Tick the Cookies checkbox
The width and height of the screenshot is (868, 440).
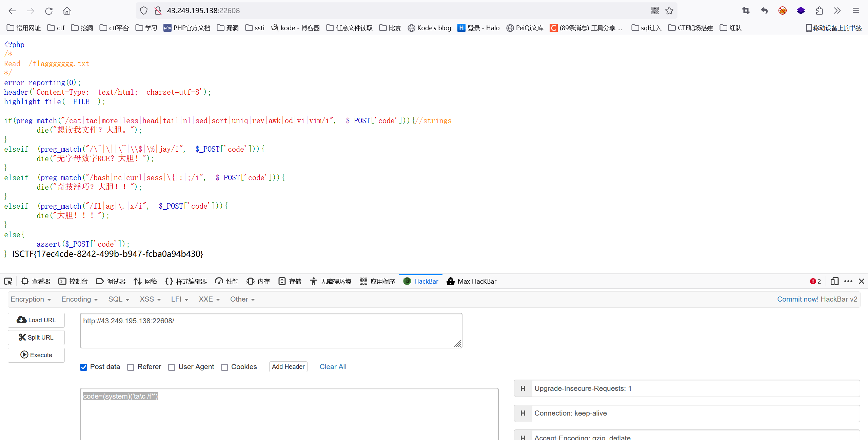point(224,367)
